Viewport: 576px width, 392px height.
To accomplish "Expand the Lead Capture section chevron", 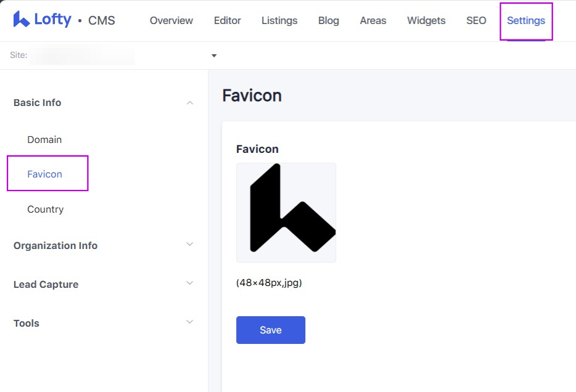I will (190, 284).
